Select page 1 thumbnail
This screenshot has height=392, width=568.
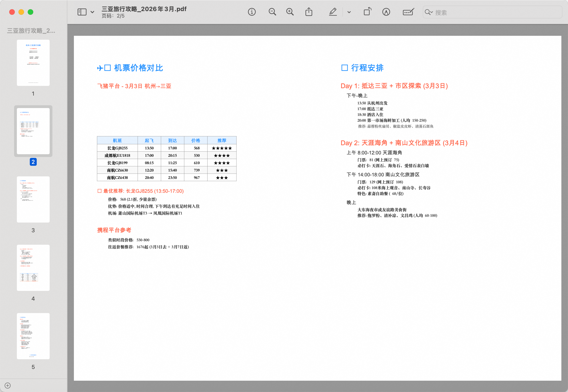(x=33, y=63)
